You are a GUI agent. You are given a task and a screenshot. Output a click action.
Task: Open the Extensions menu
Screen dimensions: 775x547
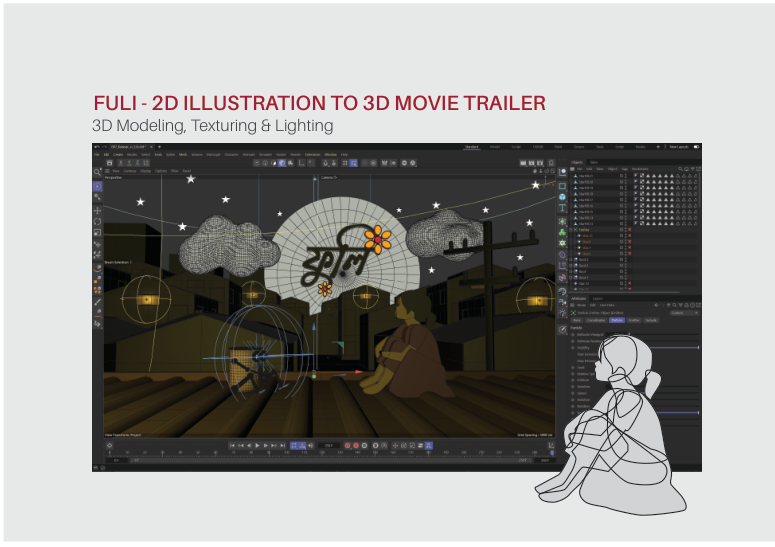click(312, 155)
